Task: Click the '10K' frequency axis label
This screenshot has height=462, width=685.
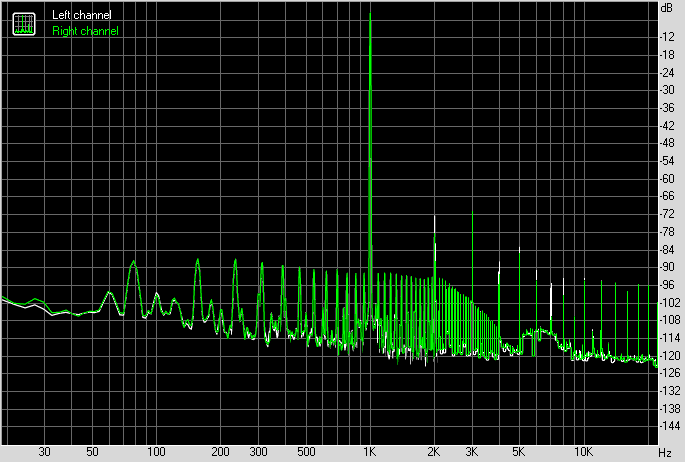Action: (583, 452)
